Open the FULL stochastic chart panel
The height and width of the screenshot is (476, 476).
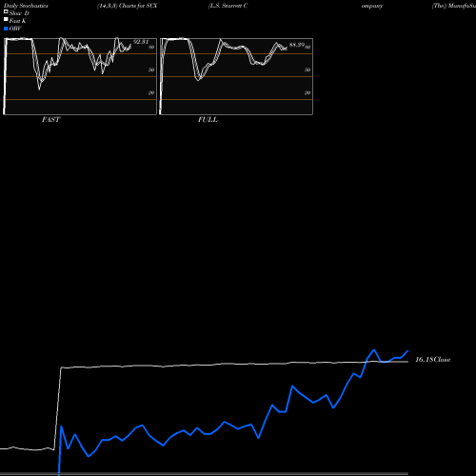click(x=236, y=76)
